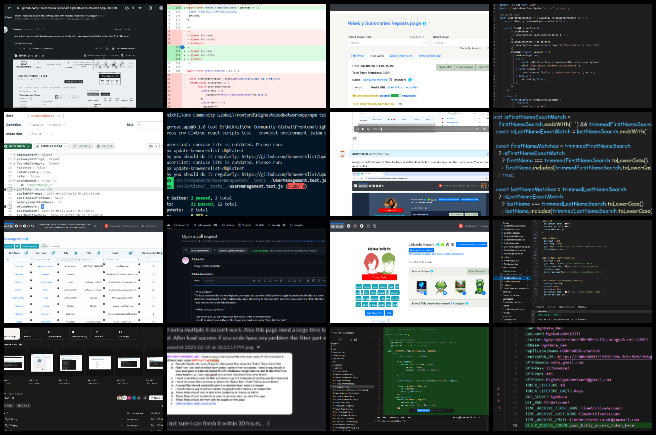This screenshot has width=656, height=435.
Task: Open the red and green code diff thumbnail
Action: point(246,56)
